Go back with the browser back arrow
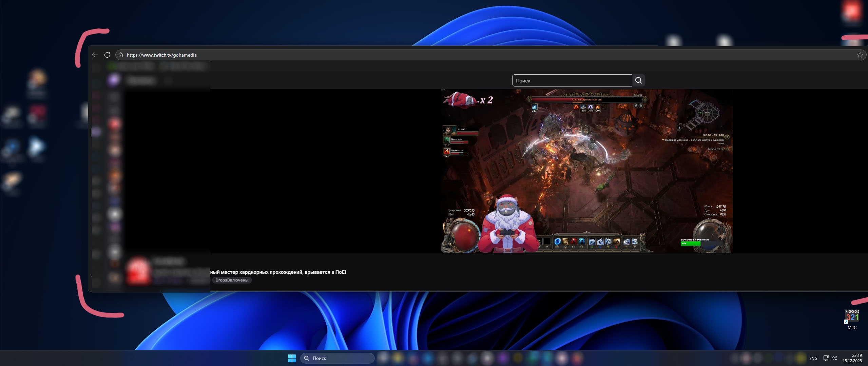 pyautogui.click(x=95, y=55)
